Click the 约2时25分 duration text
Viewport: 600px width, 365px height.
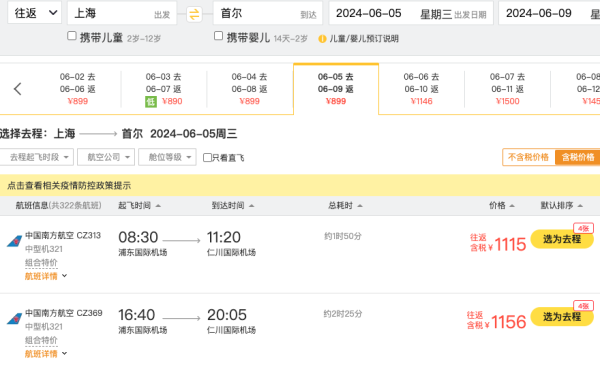[343, 314]
